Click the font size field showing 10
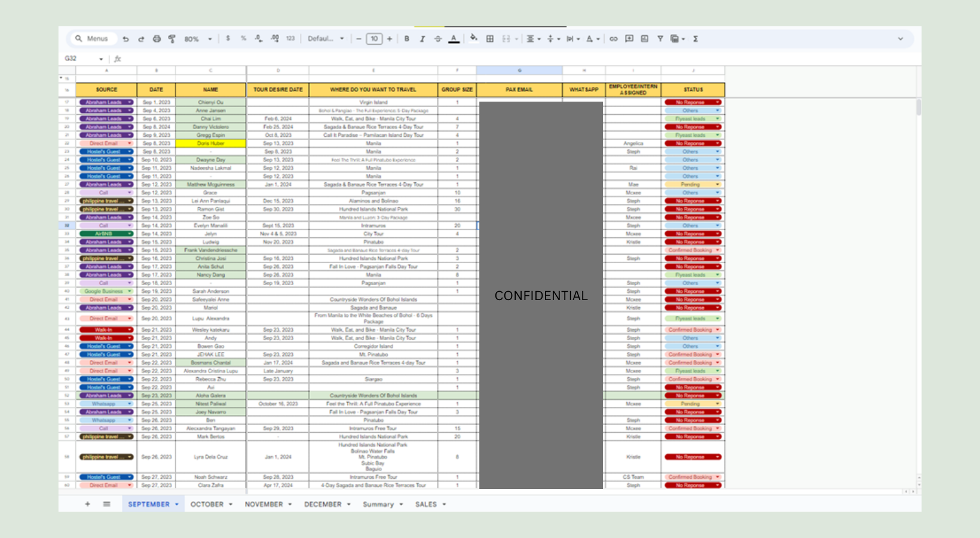This screenshot has height=538, width=980. (x=374, y=39)
